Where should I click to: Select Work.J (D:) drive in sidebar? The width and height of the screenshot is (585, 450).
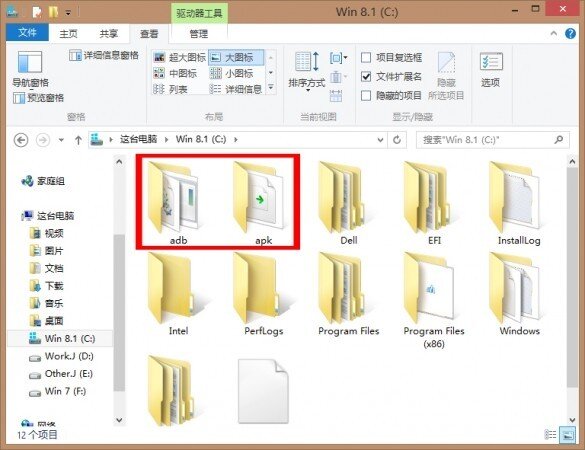(x=62, y=356)
